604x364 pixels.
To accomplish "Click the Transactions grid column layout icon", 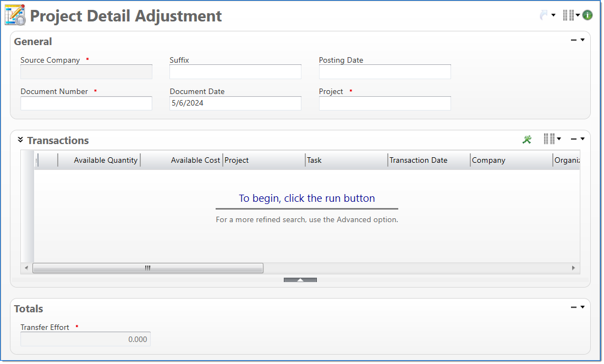I will [549, 139].
